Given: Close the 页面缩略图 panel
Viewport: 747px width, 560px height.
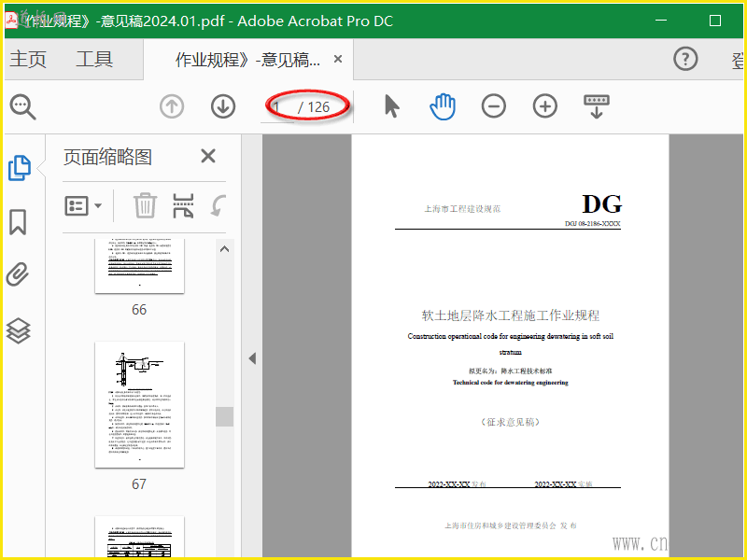Looking at the screenshot, I should (208, 156).
